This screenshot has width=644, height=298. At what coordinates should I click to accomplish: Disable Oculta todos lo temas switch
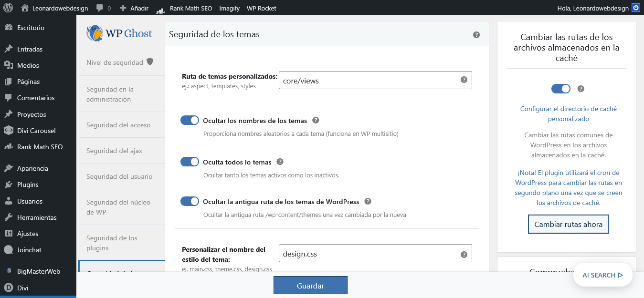click(190, 162)
